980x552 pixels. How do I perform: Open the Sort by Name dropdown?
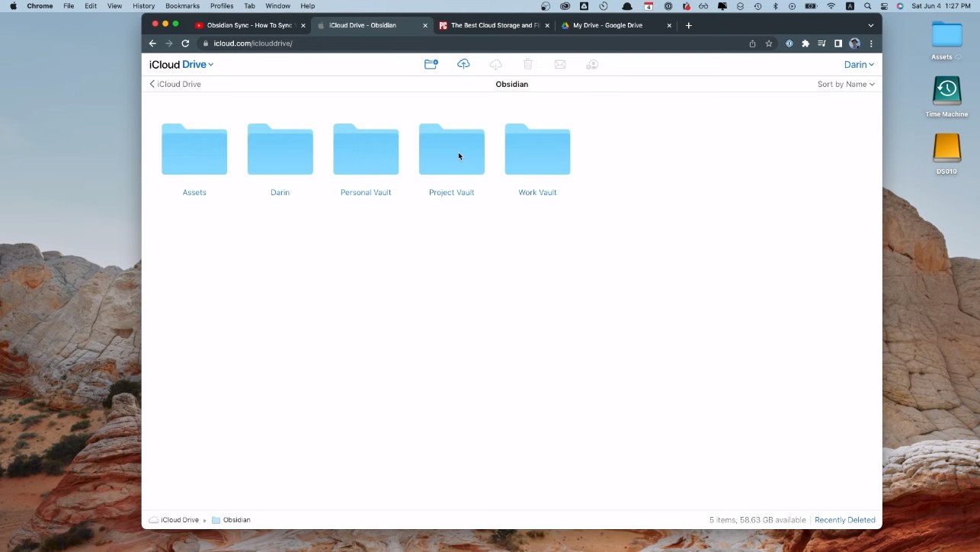pyautogui.click(x=846, y=84)
